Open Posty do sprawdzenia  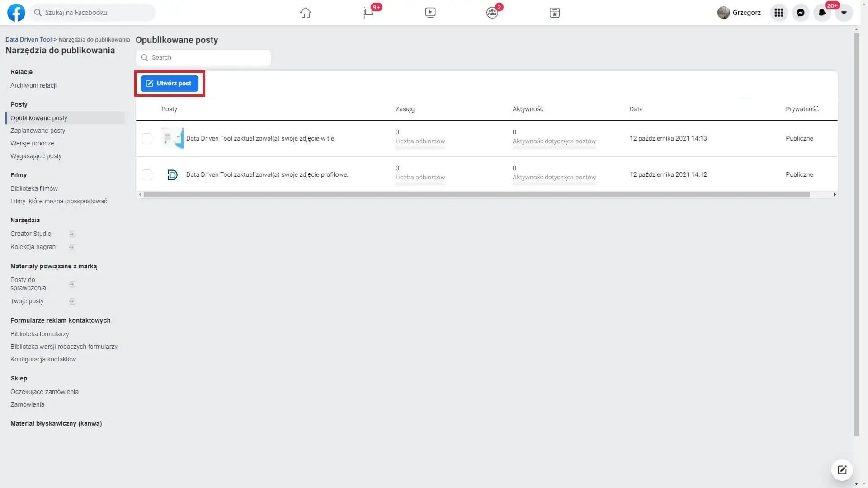[28, 284]
